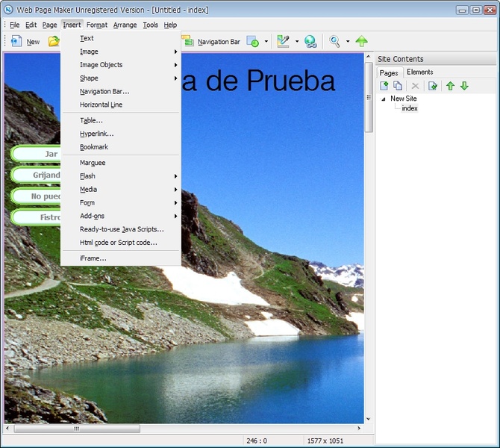Choose Hyperlink... from the Insert menu
500x448 pixels.
[x=97, y=134]
